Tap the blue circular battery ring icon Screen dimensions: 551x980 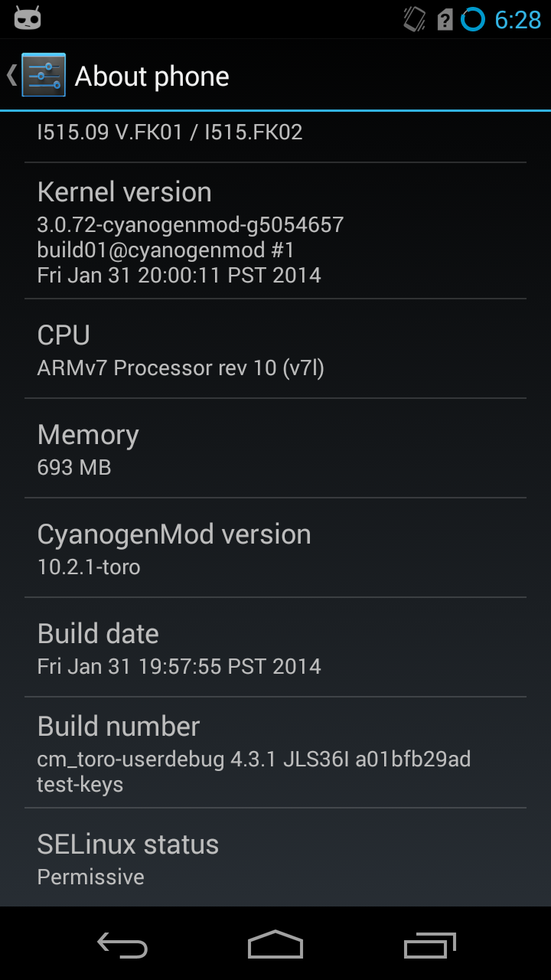click(x=473, y=19)
